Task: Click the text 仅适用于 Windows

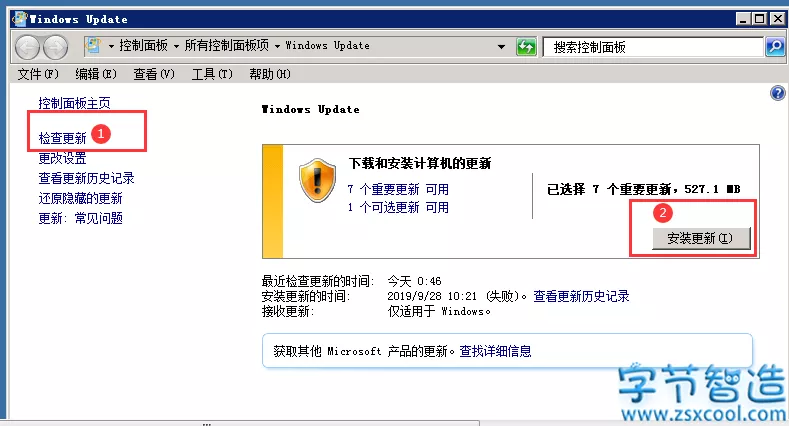Action: [439, 311]
